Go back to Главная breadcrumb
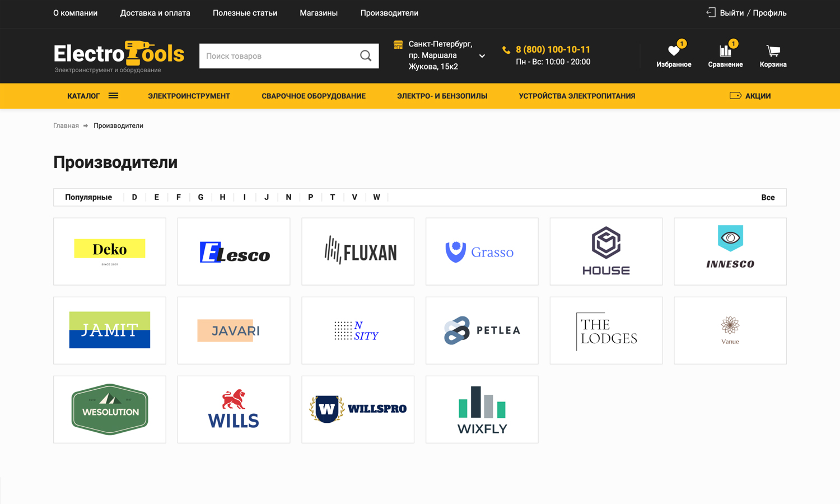This screenshot has height=504, width=840. coord(66,125)
